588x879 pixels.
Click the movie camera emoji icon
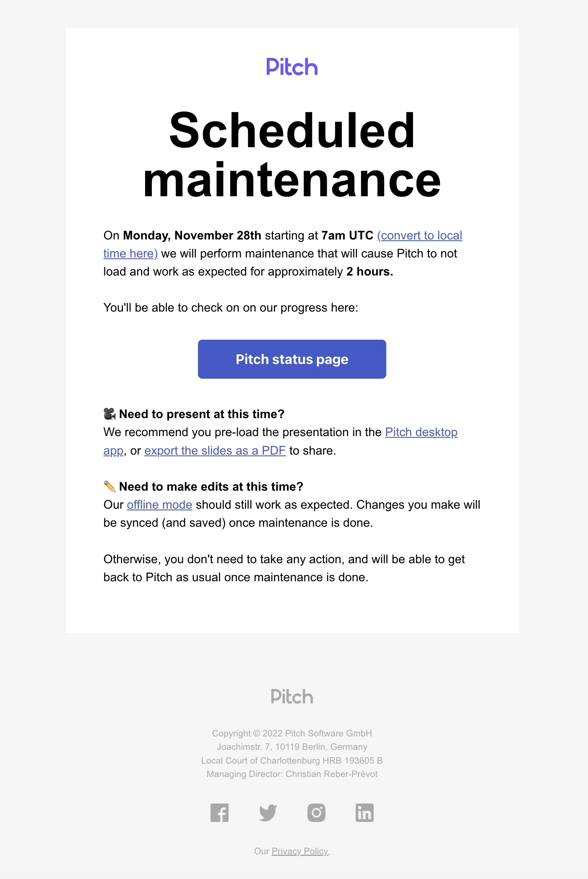[x=110, y=414]
